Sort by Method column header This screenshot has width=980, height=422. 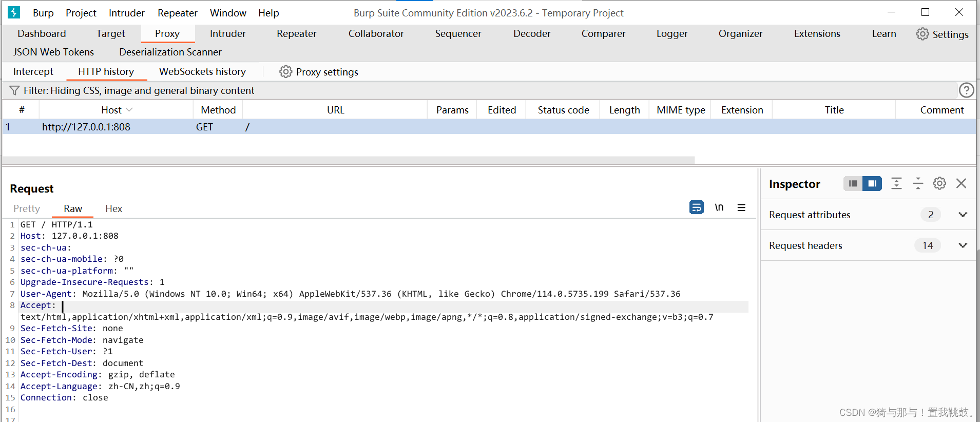pos(218,110)
